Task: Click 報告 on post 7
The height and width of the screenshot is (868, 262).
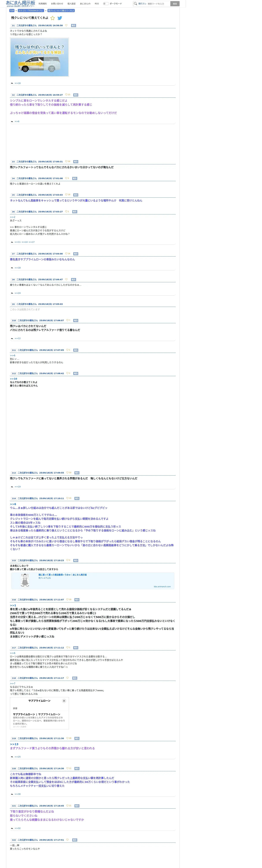Action: click(x=76, y=254)
